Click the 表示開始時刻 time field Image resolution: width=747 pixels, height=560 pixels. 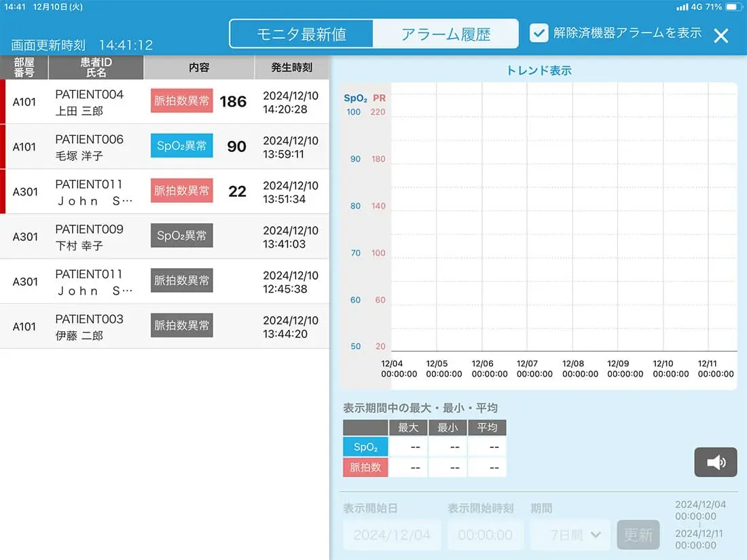[x=485, y=535]
